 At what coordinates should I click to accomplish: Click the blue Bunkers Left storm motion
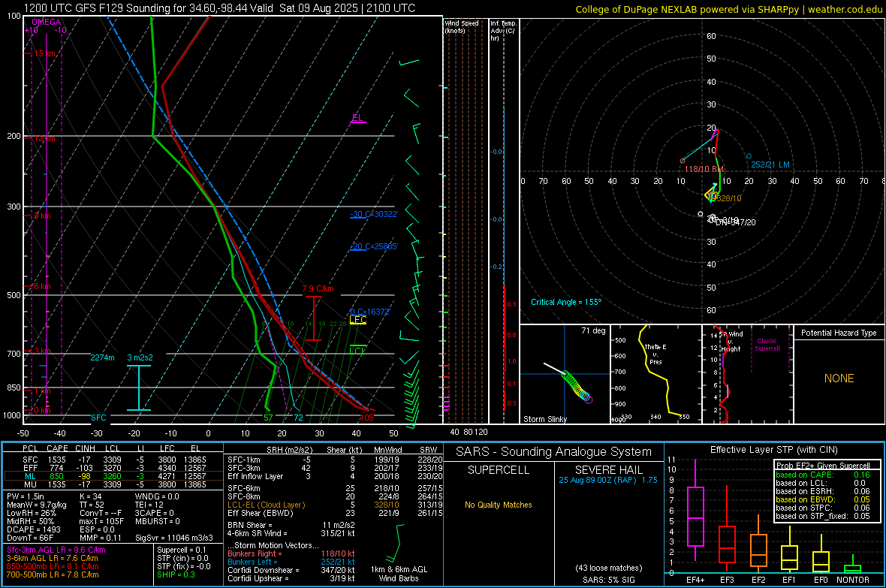[291, 562]
